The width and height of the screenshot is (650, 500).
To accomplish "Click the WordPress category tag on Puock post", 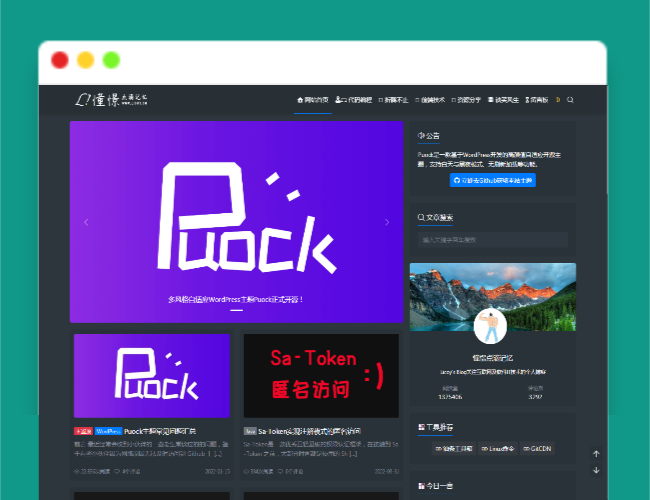I will click(x=108, y=431).
